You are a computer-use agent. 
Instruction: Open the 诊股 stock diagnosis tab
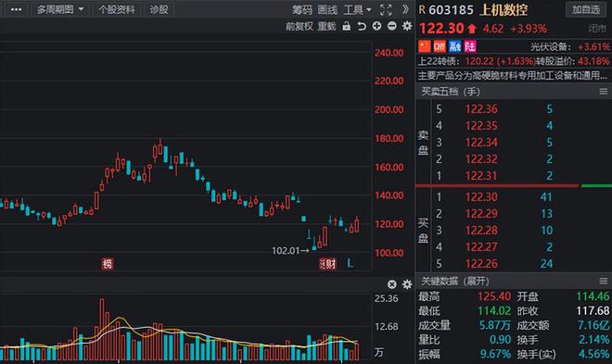point(159,9)
